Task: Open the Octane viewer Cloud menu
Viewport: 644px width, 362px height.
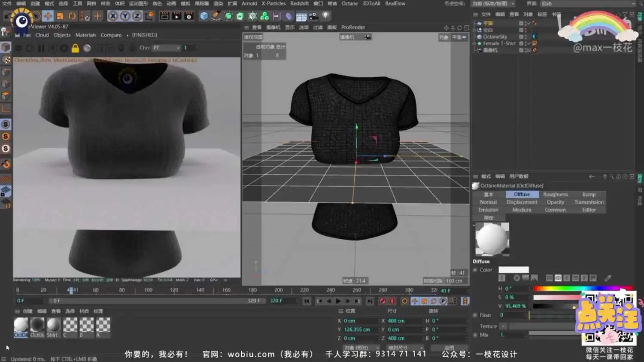Action: coord(42,35)
